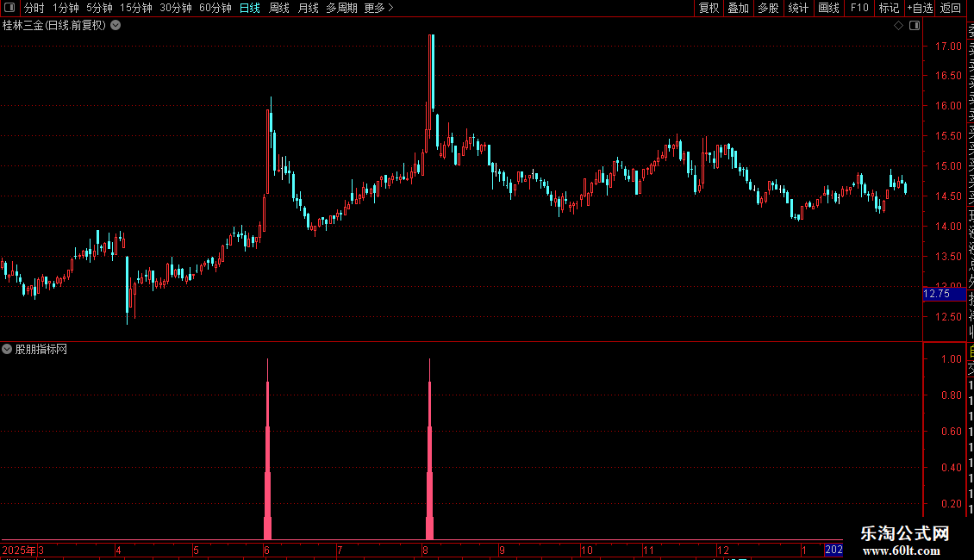The width and height of the screenshot is (974, 560).
Task: Click the 股朋指标网 indicator label
Action: point(41,350)
